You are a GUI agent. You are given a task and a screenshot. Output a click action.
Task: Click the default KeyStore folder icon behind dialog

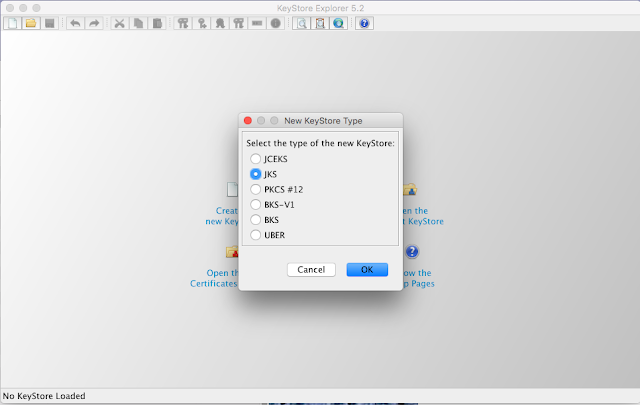[x=410, y=189]
